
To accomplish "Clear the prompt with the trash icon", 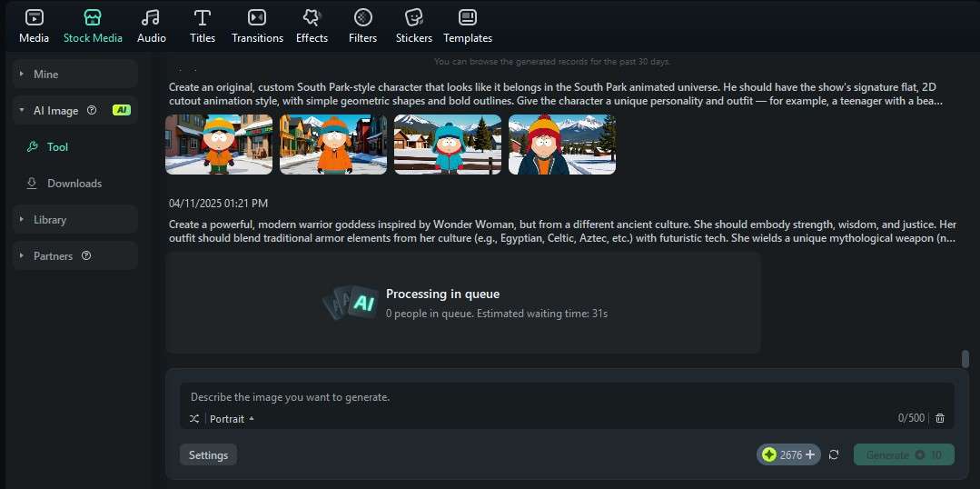I will (940, 418).
